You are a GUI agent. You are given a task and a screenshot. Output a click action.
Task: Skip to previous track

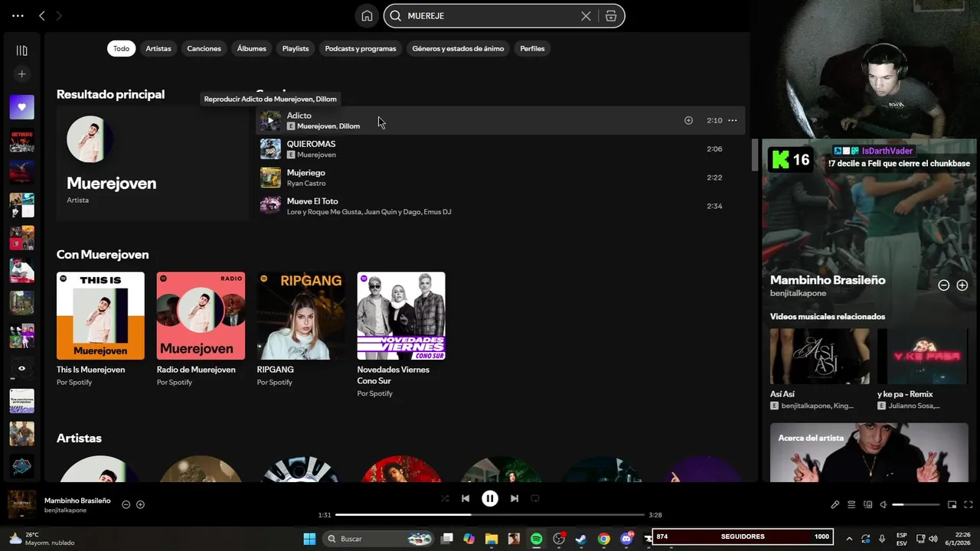click(x=465, y=498)
